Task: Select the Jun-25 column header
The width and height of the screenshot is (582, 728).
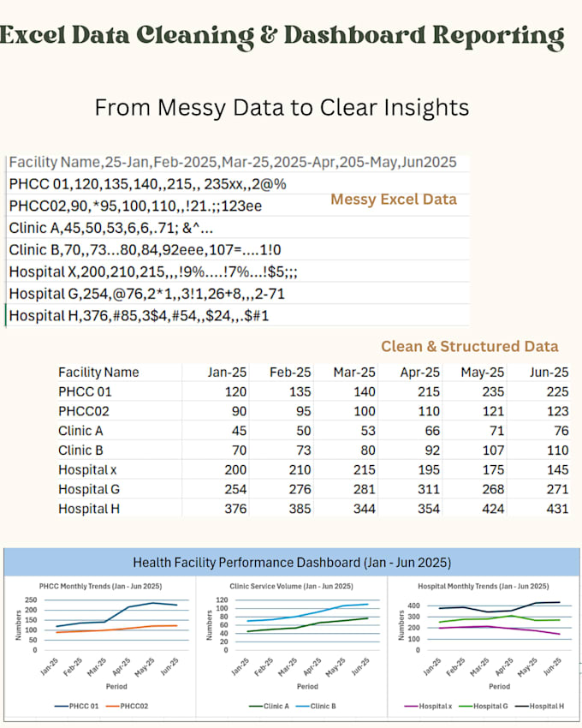Action: [549, 373]
